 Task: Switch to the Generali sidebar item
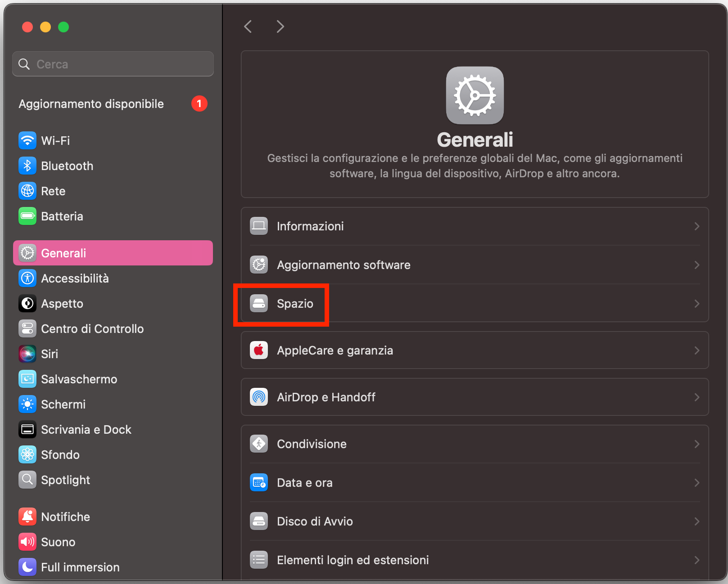63,253
